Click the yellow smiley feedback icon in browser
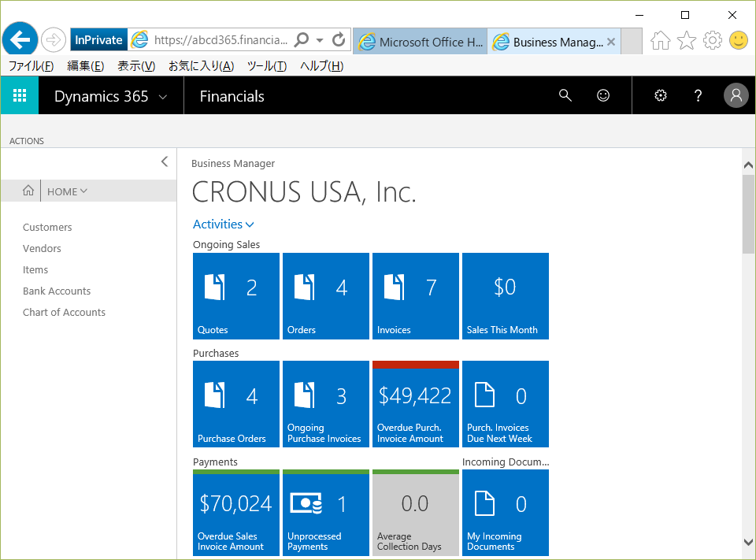756x560 pixels. coord(738,40)
